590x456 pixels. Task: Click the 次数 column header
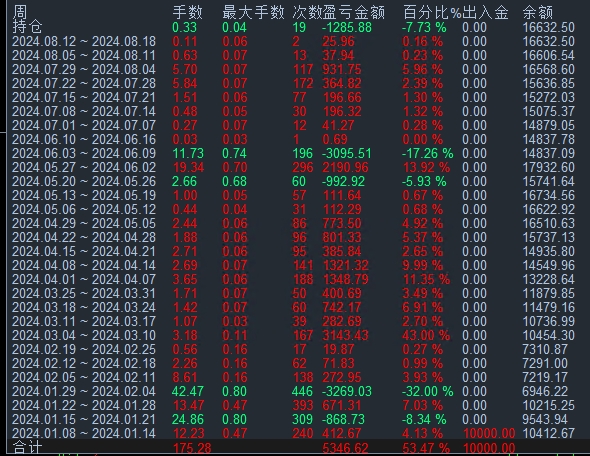click(307, 12)
